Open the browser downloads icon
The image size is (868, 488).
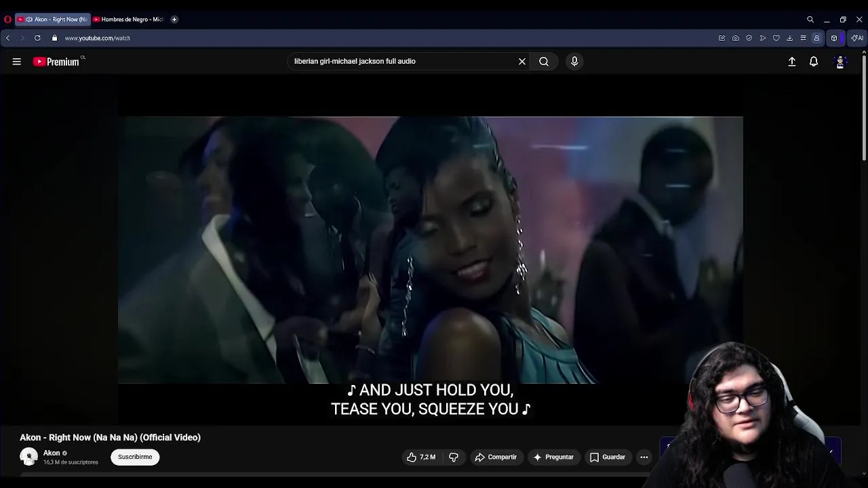pos(790,38)
